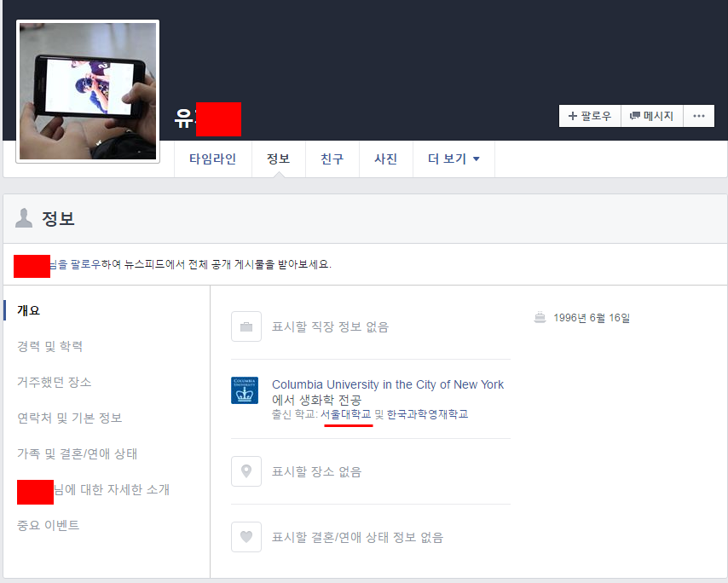Select 경력 및 학력 in sidebar
The height and width of the screenshot is (583, 728).
coord(50,346)
